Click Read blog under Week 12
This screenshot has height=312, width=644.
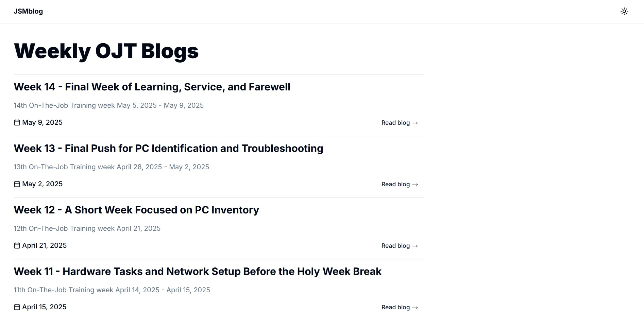click(395, 246)
